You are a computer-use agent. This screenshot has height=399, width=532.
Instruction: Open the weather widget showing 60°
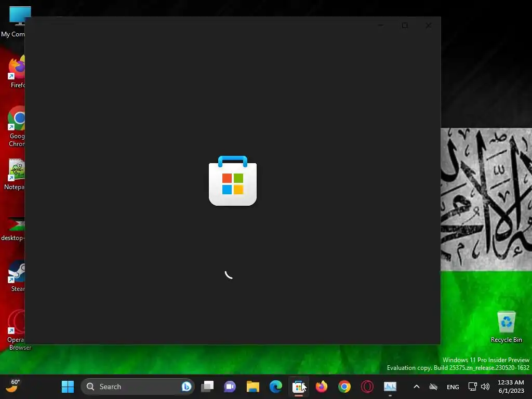click(13, 386)
